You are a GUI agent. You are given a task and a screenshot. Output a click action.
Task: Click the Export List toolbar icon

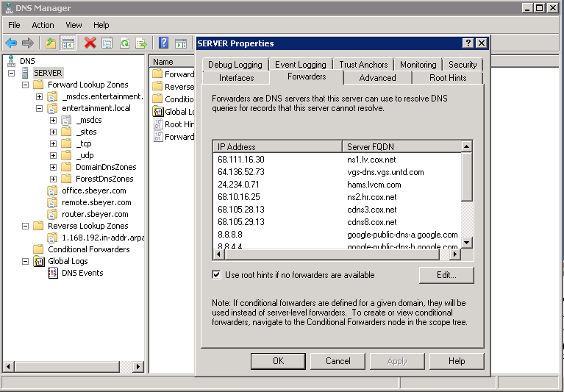tap(141, 43)
